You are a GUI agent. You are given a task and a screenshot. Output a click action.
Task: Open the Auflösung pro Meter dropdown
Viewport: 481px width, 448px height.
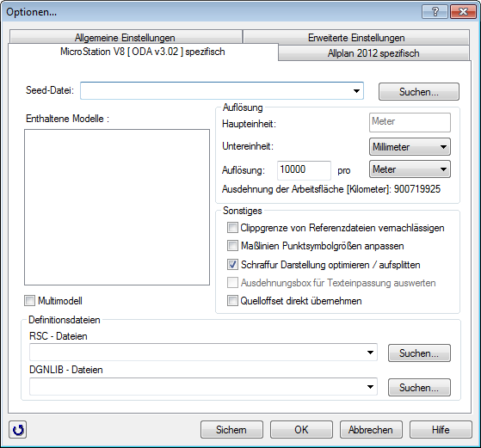(x=410, y=169)
